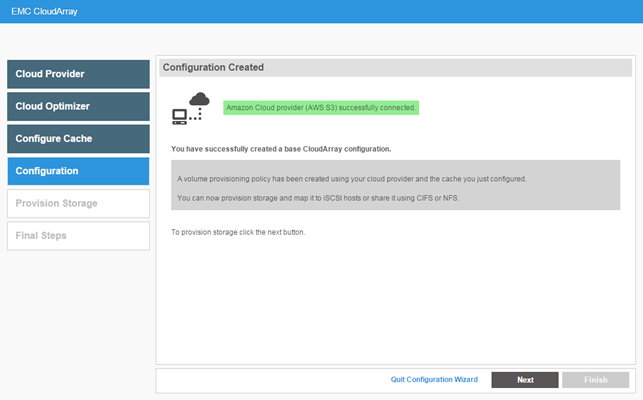Click the EMC CloudArray title
Image resolution: width=643 pixels, height=400 pixels.
pos(44,11)
